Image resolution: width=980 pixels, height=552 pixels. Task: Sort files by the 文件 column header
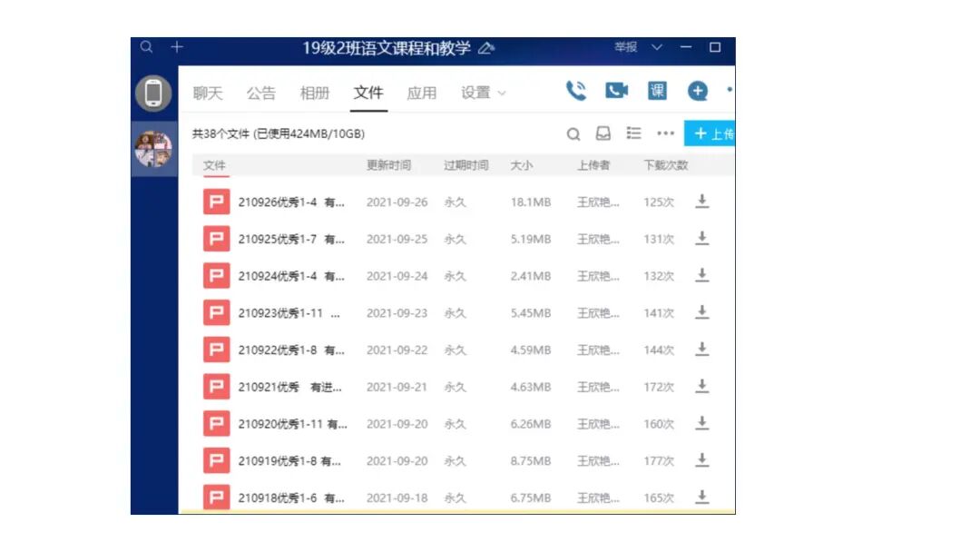[x=215, y=165]
